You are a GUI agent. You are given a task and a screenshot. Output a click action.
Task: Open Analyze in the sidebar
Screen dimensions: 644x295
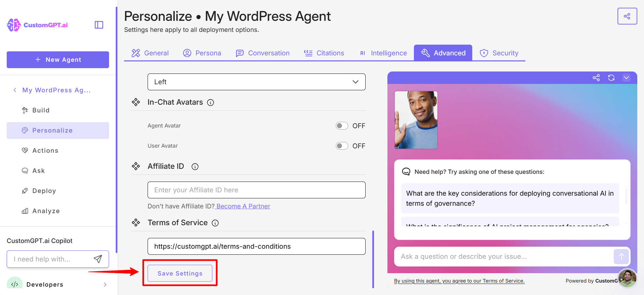click(58, 211)
